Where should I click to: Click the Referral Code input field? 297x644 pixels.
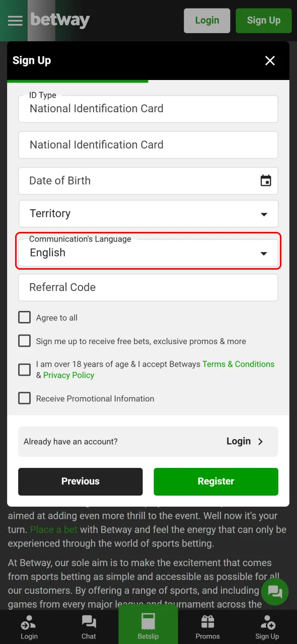tap(148, 287)
